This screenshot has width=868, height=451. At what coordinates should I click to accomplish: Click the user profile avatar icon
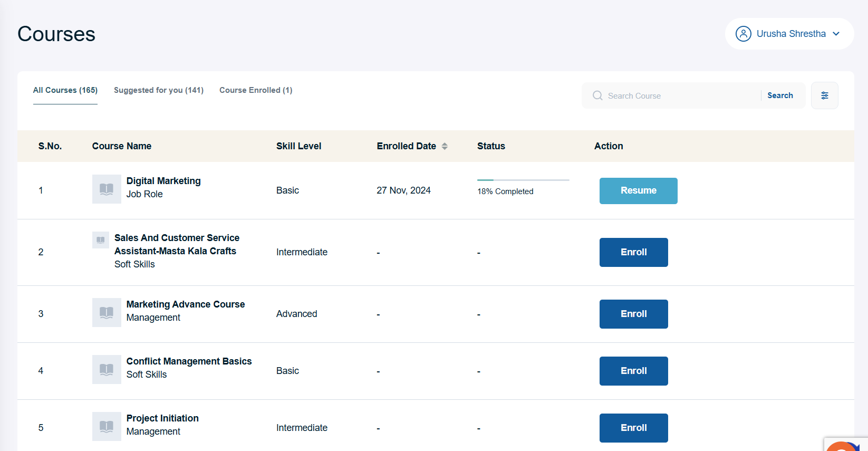pyautogui.click(x=743, y=34)
